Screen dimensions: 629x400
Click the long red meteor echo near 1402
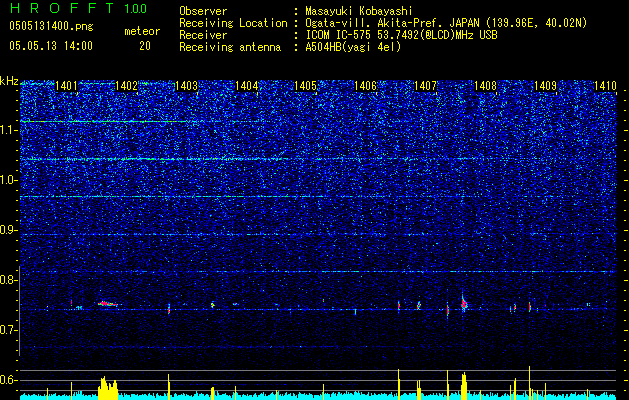click(x=108, y=304)
